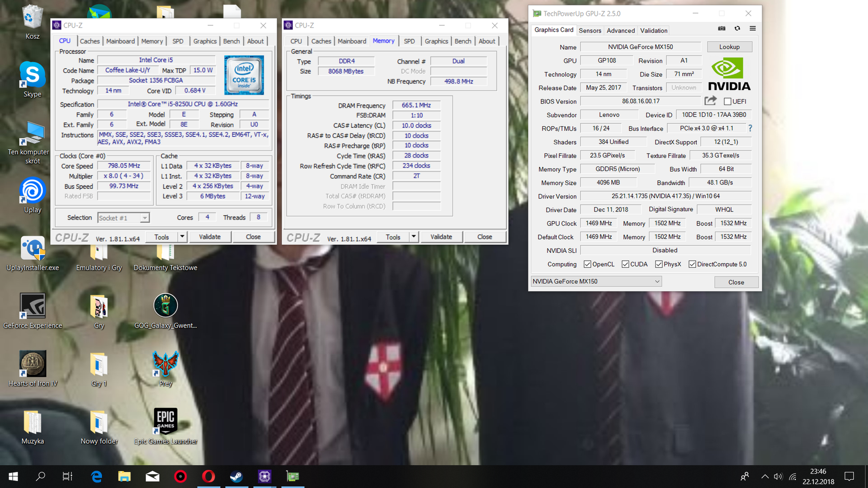Open Opera browser from taskbar
The height and width of the screenshot is (488, 868).
coord(208,476)
